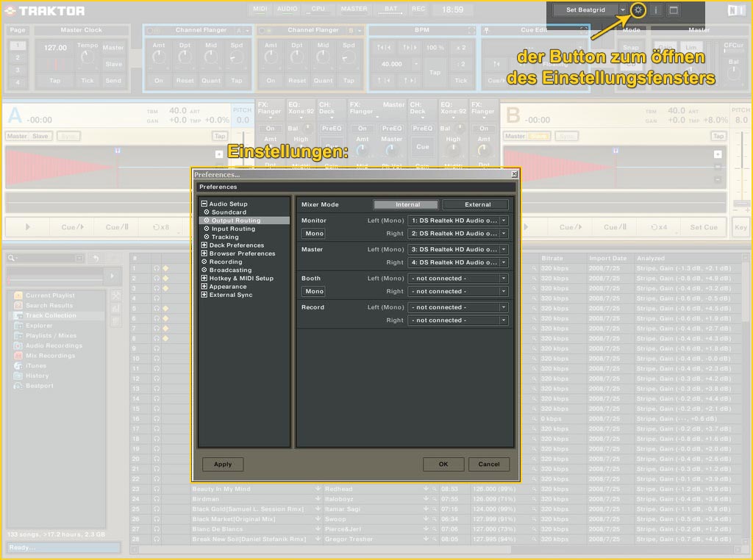Start Deck A with the play triangle
This screenshot has height=560, width=753.
tap(27, 227)
